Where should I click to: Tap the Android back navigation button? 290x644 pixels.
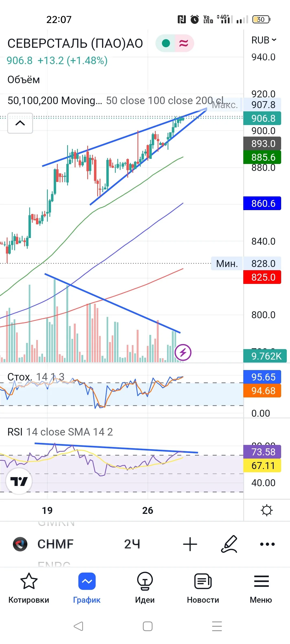(x=78, y=626)
